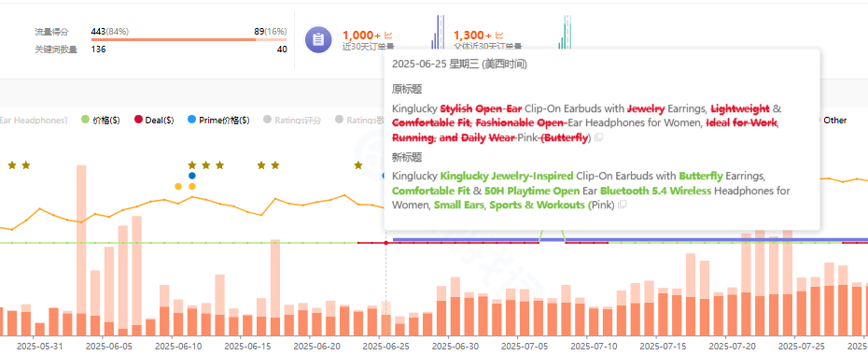Screen dimensions: 868x355
Task: Enable the greyed Ratings数 legend series
Action: coord(360,120)
